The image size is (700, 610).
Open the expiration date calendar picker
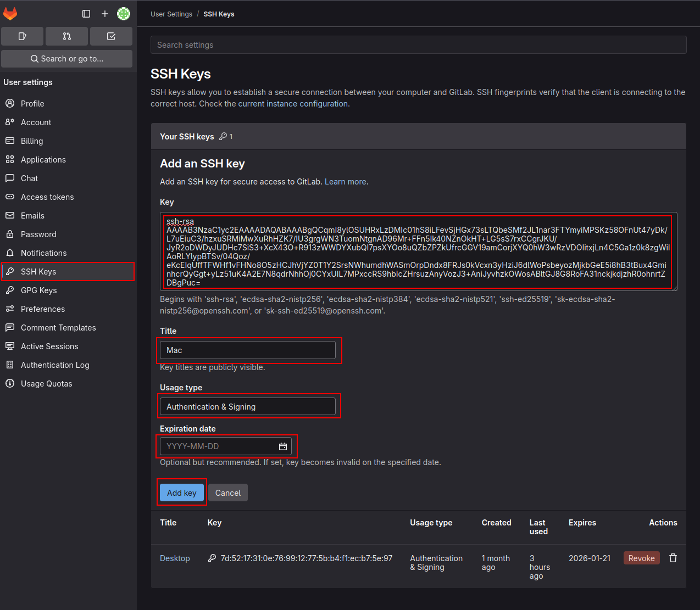pos(283,446)
